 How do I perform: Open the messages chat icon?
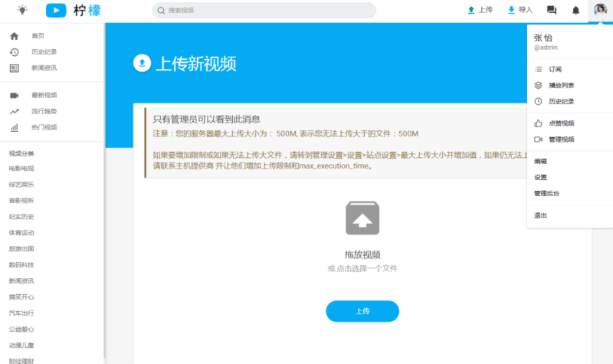(552, 10)
